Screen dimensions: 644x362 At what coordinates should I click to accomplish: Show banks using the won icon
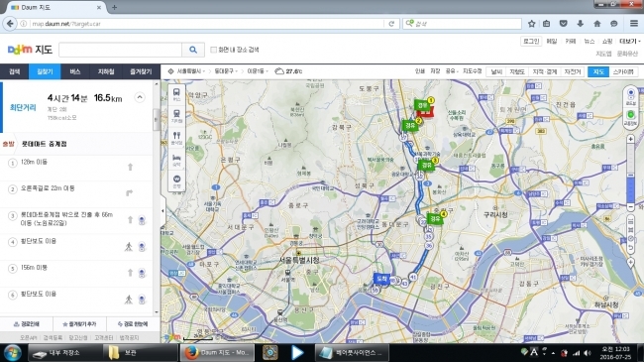click(x=176, y=181)
